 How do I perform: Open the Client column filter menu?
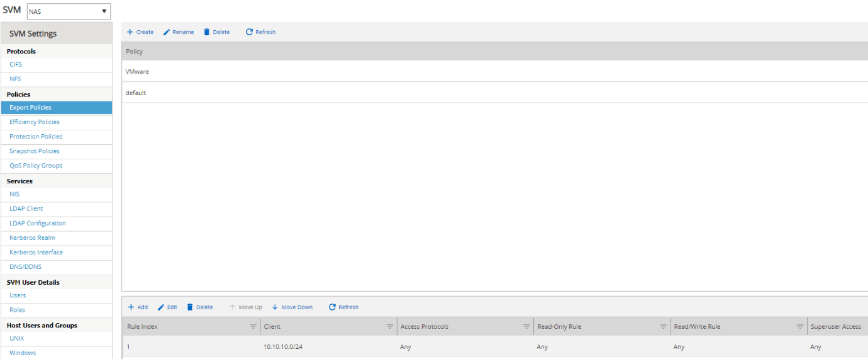pyautogui.click(x=389, y=327)
